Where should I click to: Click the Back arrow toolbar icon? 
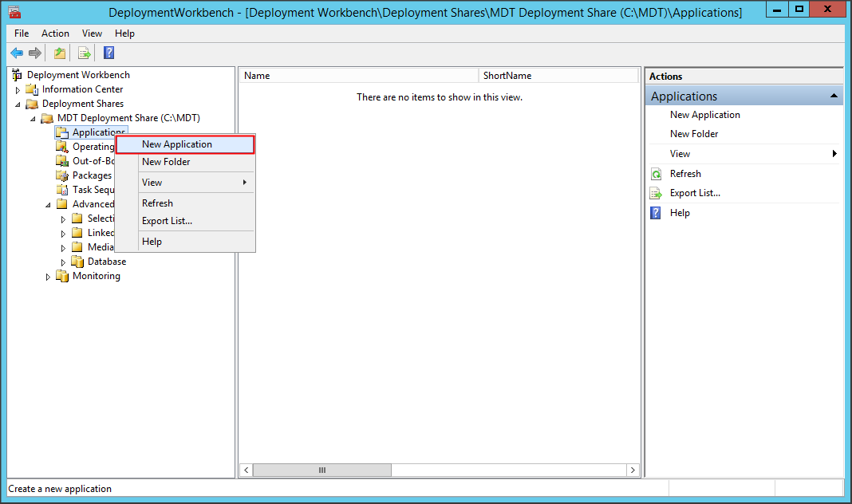(x=17, y=53)
